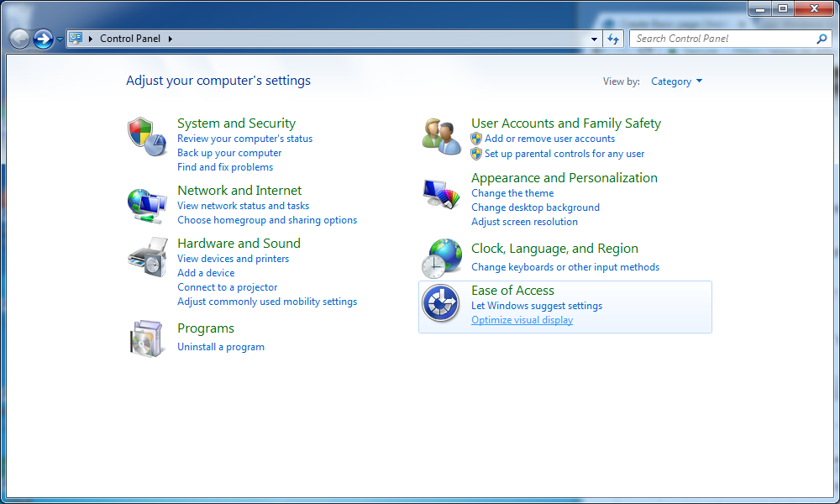Click the refresh button beside address bar

[613, 39]
